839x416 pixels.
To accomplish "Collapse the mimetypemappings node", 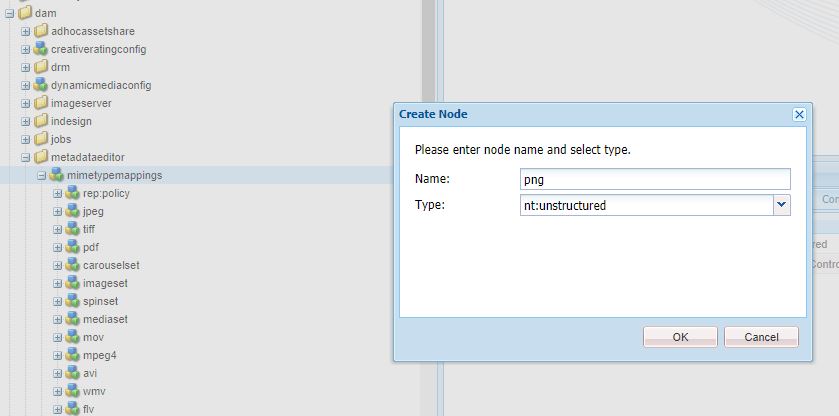I will click(41, 175).
